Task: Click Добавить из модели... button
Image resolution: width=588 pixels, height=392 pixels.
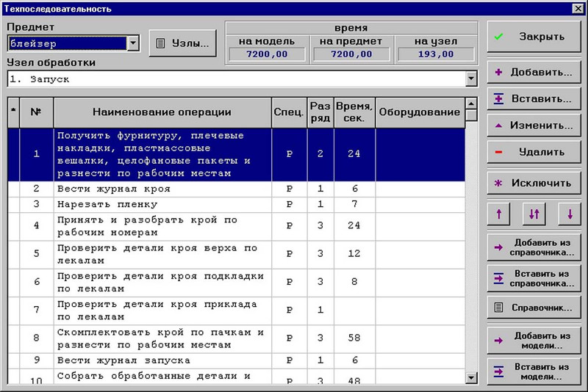Action: (x=534, y=341)
